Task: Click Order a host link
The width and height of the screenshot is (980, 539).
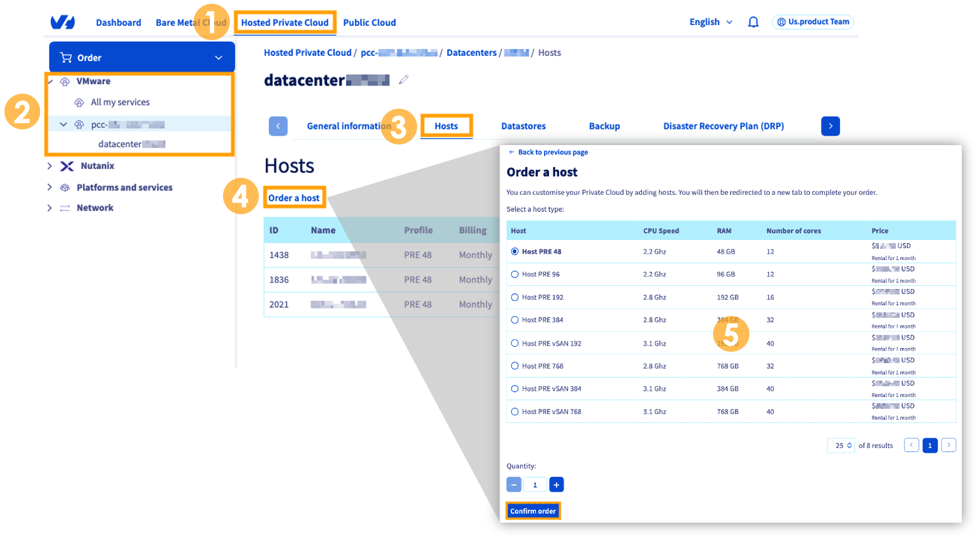Action: 294,198
